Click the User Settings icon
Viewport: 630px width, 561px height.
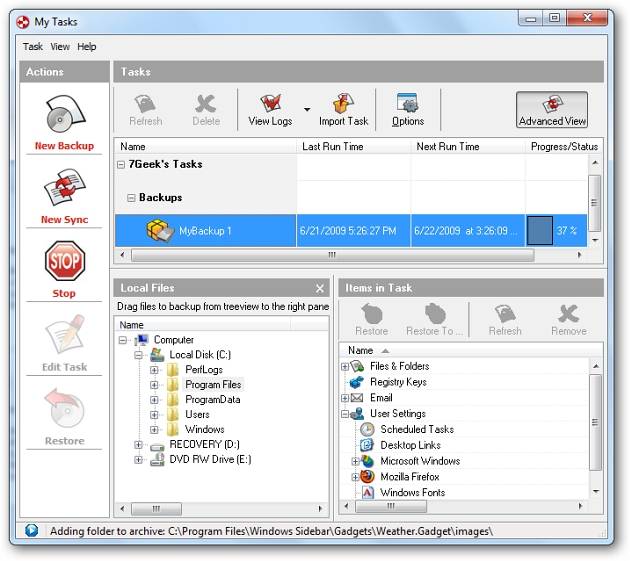point(357,414)
